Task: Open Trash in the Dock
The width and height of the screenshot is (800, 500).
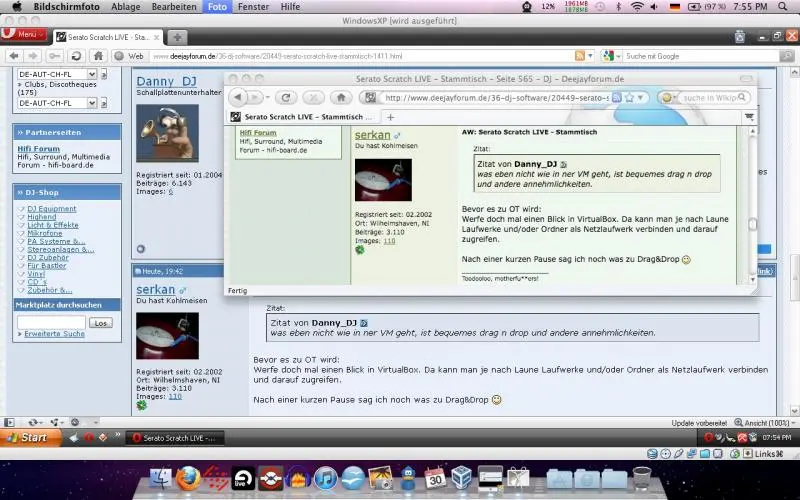Action: point(641,479)
